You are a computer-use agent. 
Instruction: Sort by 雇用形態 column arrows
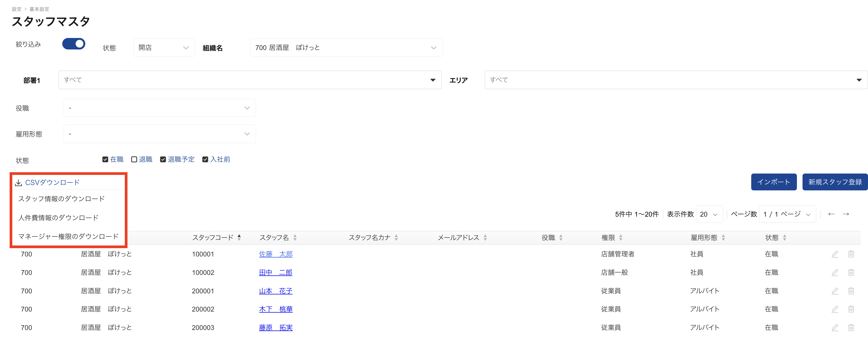723,237
